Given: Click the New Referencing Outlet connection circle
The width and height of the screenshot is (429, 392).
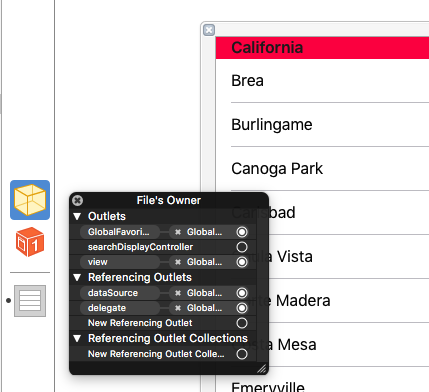Looking at the screenshot, I should 242,323.
